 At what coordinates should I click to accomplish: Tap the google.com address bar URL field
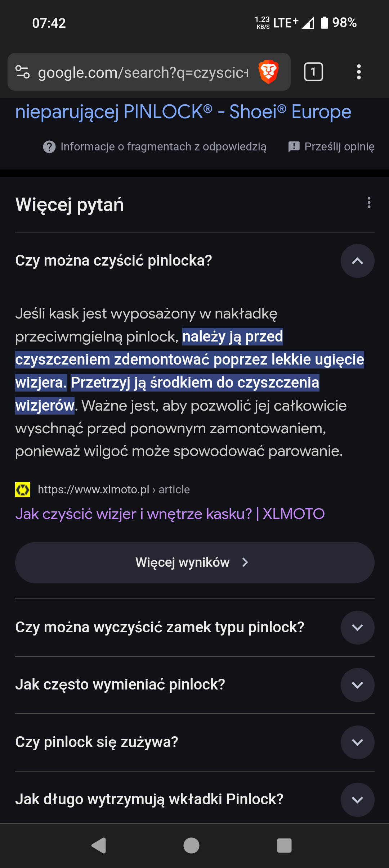143,73
